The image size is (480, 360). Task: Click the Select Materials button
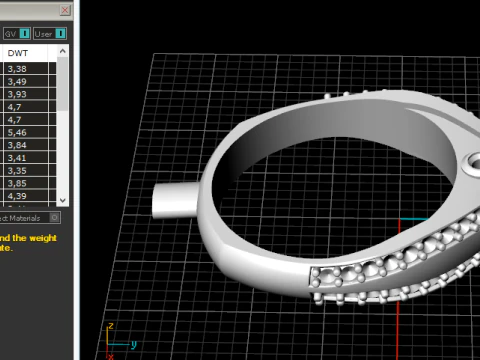tap(30, 218)
